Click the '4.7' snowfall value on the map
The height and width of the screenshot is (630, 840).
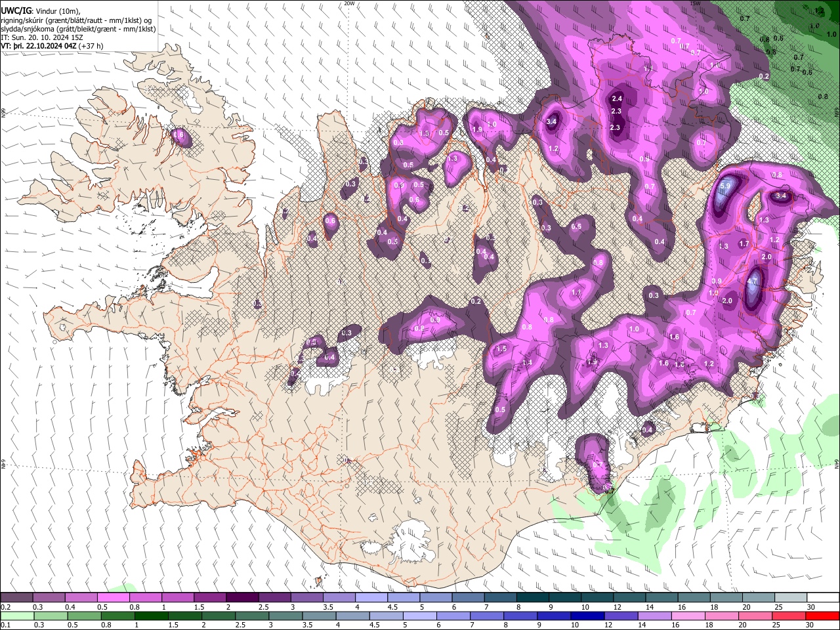pos(752,282)
